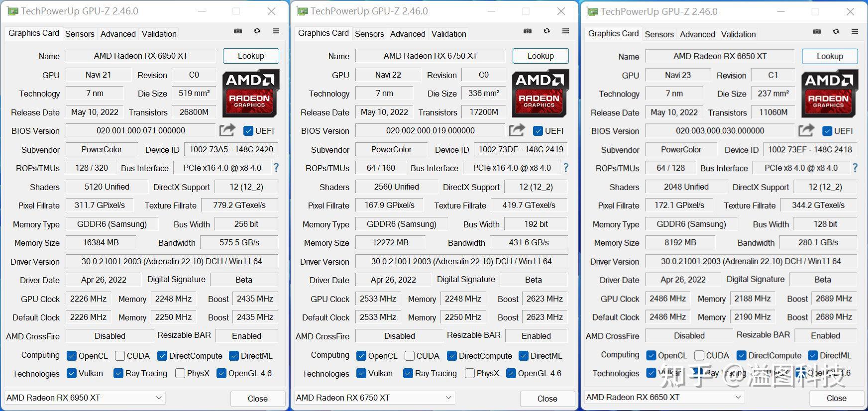Click the GPU value Navi 22
Image resolution: width=868 pixels, height=411 pixels.
point(388,75)
